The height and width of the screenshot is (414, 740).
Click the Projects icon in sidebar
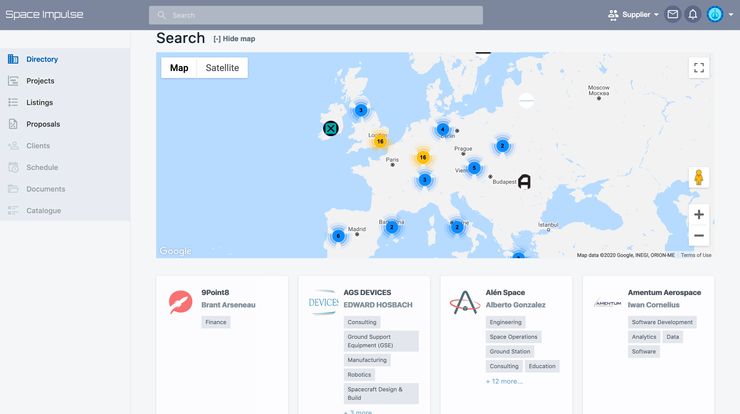pos(13,81)
